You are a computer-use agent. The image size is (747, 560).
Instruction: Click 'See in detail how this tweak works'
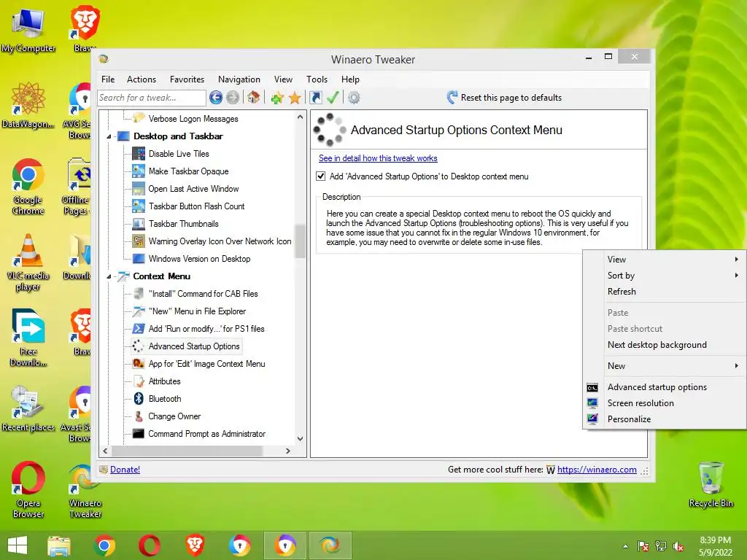tap(378, 158)
